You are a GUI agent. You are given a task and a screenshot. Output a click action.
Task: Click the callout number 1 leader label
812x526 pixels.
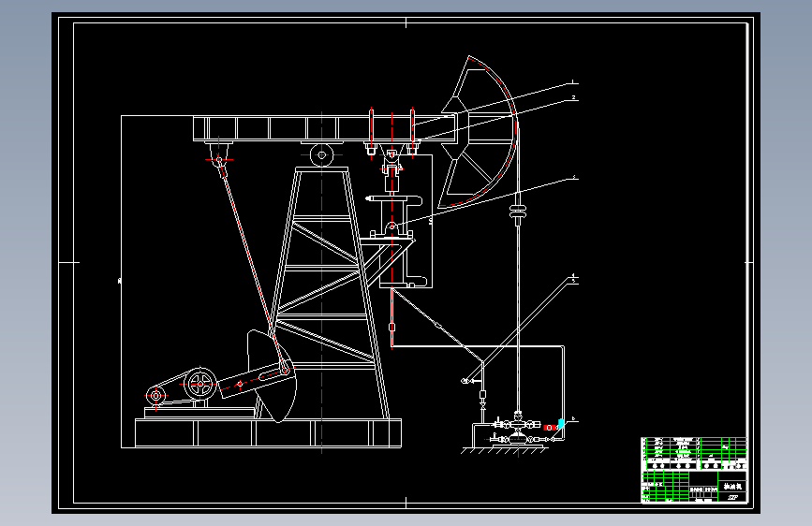coord(573,81)
